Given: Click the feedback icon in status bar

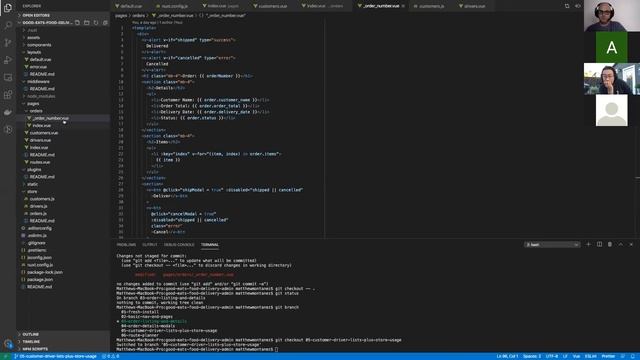Looking at the screenshot, I should pyautogui.click(x=623, y=356).
